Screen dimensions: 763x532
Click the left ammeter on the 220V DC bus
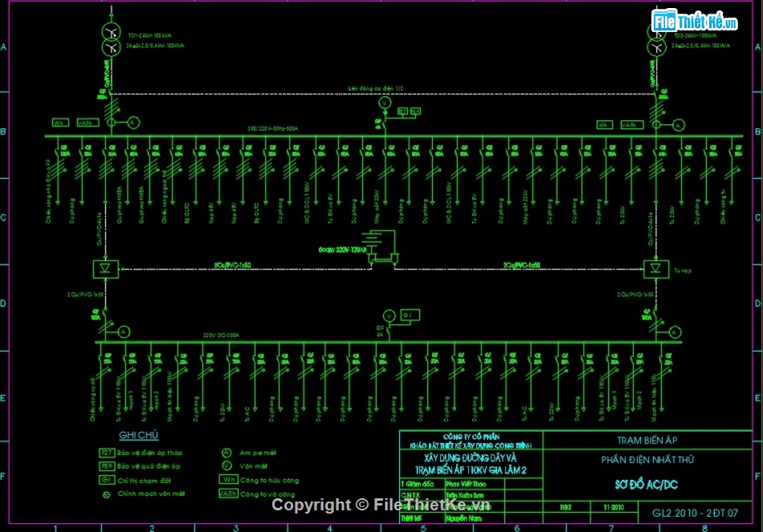pos(124,331)
